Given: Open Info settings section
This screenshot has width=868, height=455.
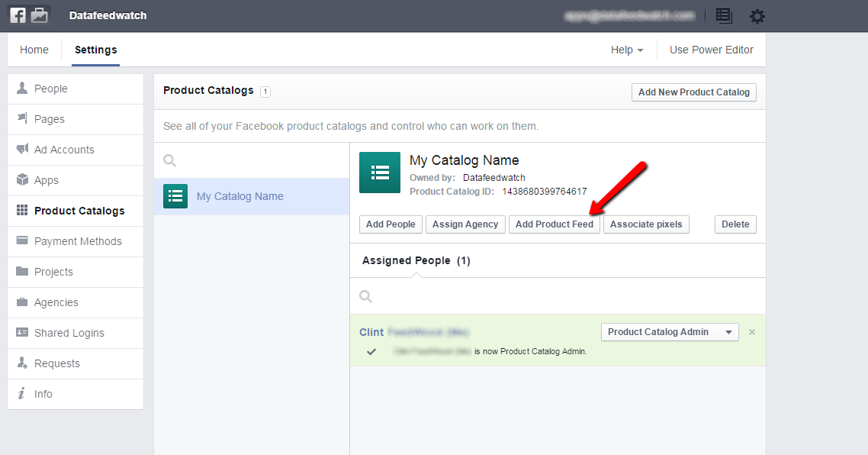Looking at the screenshot, I should click(x=76, y=394).
